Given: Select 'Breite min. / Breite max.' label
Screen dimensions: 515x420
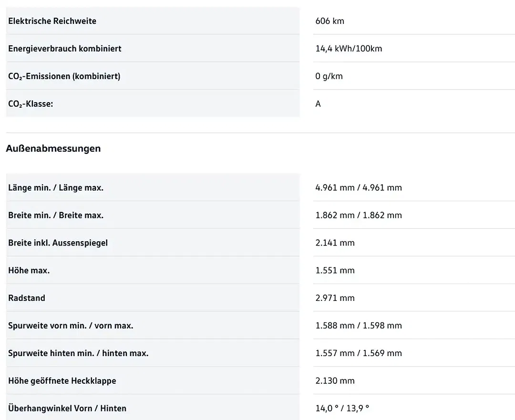Looking at the screenshot, I should 56,215.
